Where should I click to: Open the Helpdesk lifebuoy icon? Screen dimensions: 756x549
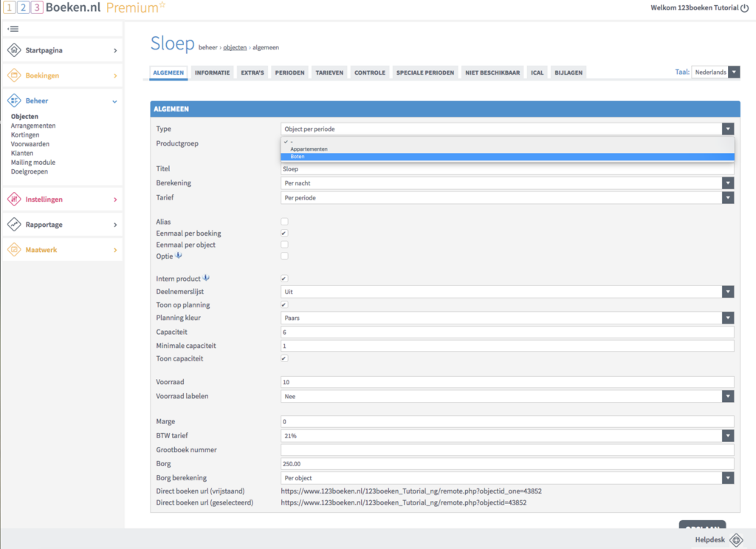tap(736, 540)
